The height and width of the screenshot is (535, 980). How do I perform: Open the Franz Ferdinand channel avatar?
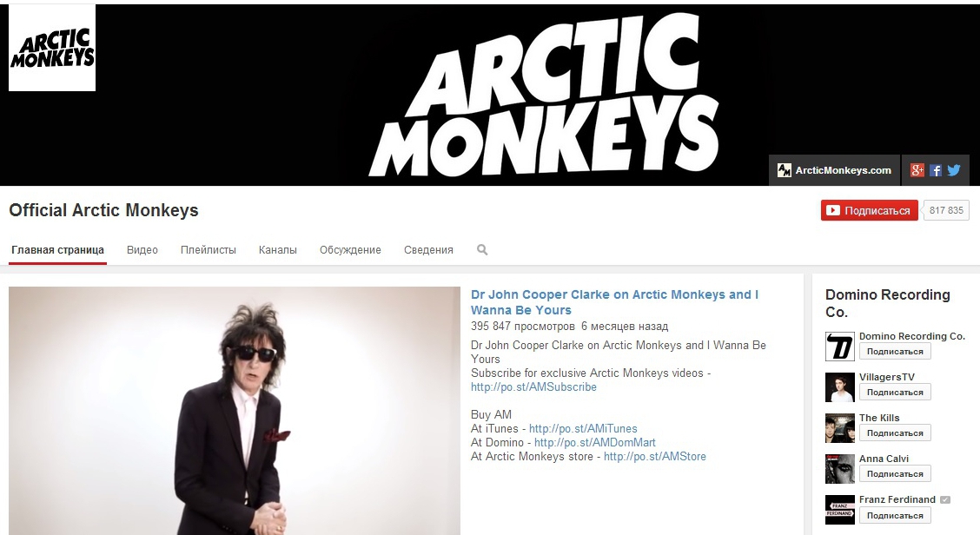[x=839, y=510]
